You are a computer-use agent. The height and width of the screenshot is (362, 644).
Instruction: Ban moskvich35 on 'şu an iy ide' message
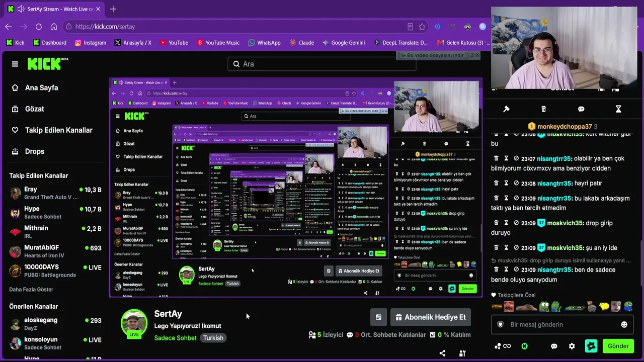coord(516,248)
